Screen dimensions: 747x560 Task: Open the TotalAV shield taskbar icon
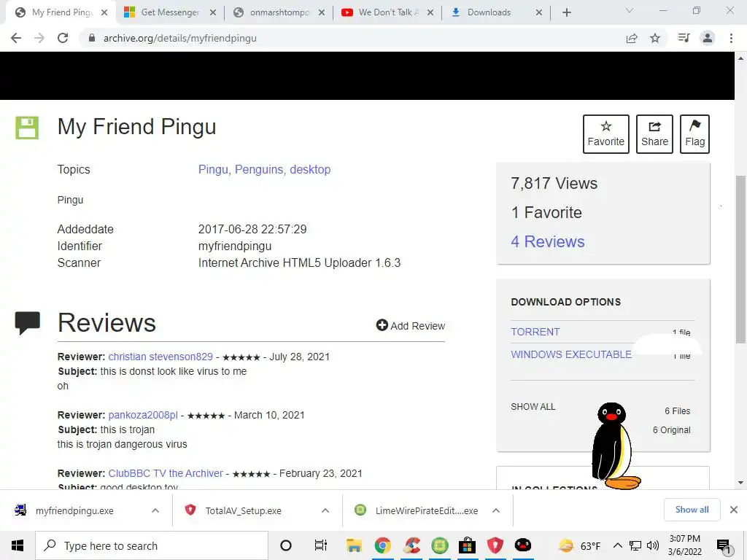pyautogui.click(x=495, y=545)
